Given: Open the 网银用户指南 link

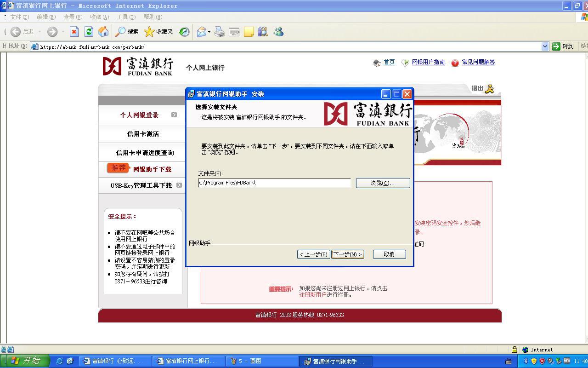Looking at the screenshot, I should (428, 62).
